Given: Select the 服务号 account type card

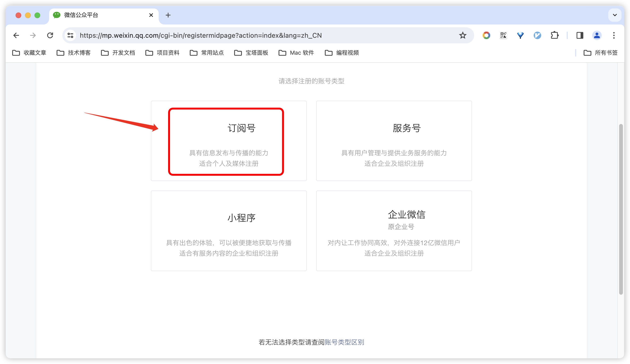Looking at the screenshot, I should coord(394,141).
